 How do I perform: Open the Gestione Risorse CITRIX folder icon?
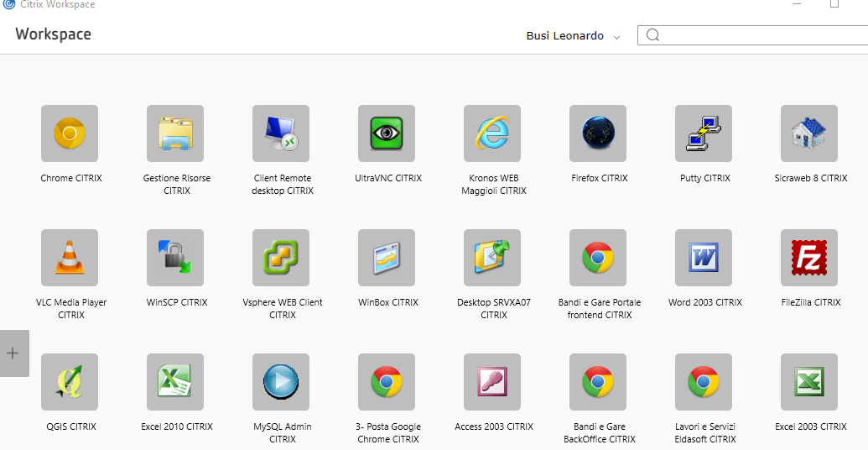(x=175, y=133)
